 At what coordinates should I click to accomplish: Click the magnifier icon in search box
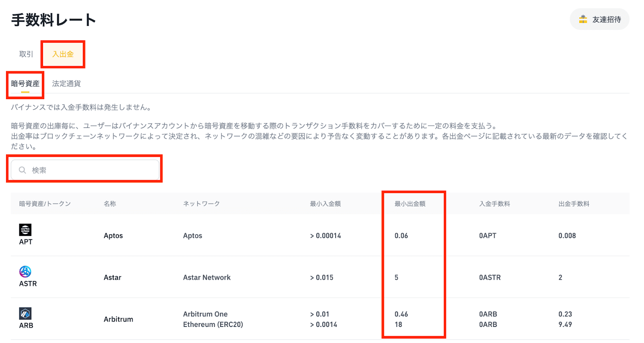[x=23, y=170]
